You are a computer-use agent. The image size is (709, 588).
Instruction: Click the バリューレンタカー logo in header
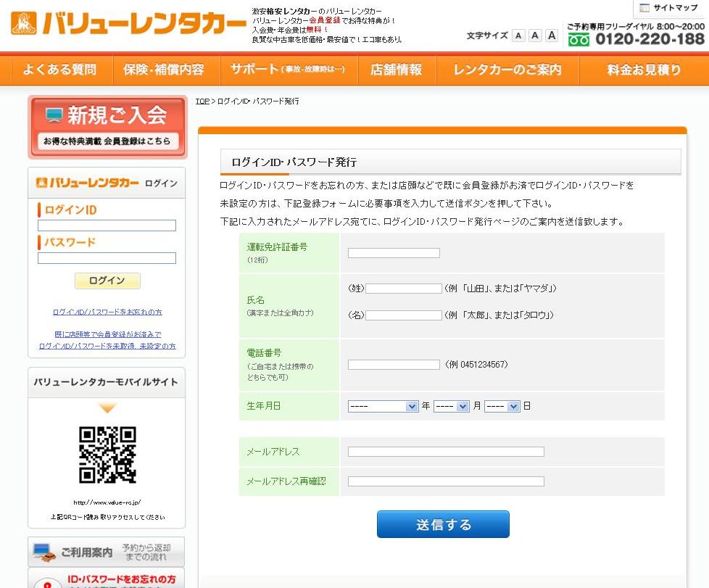tap(128, 23)
